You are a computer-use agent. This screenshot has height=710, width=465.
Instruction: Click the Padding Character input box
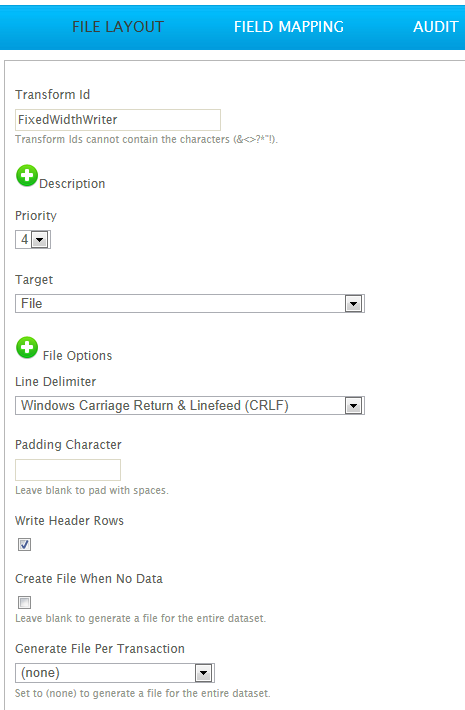pyautogui.click(x=68, y=470)
